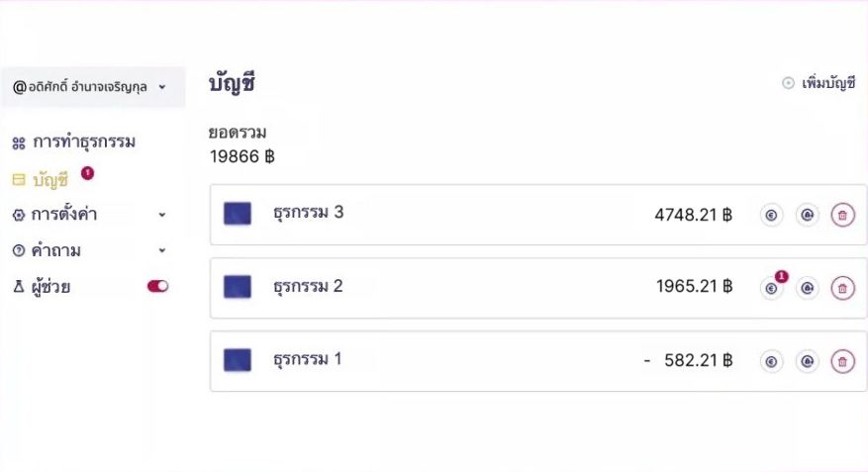868x472 pixels.
Task: Click the blue swatch of ธุรกรรม 2
Action: (238, 287)
